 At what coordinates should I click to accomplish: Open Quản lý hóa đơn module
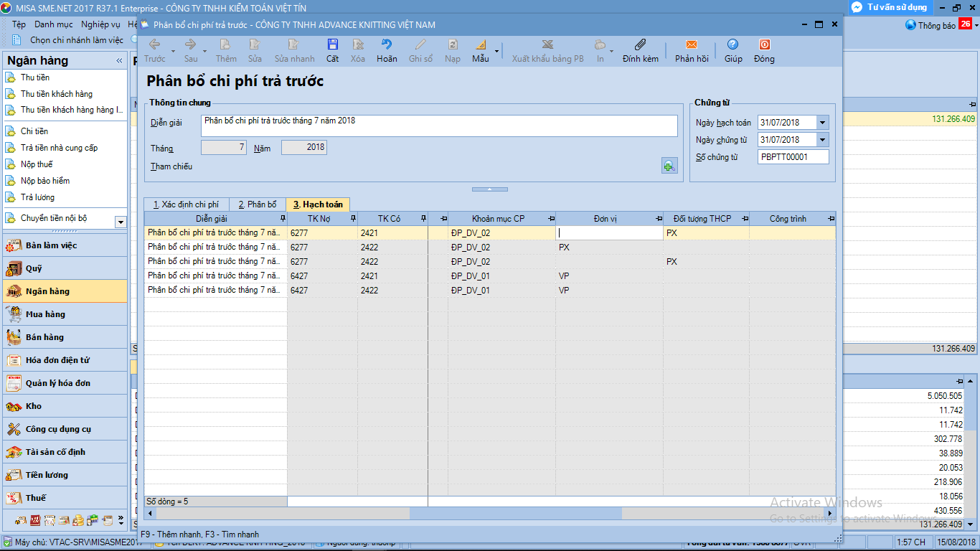[65, 383]
